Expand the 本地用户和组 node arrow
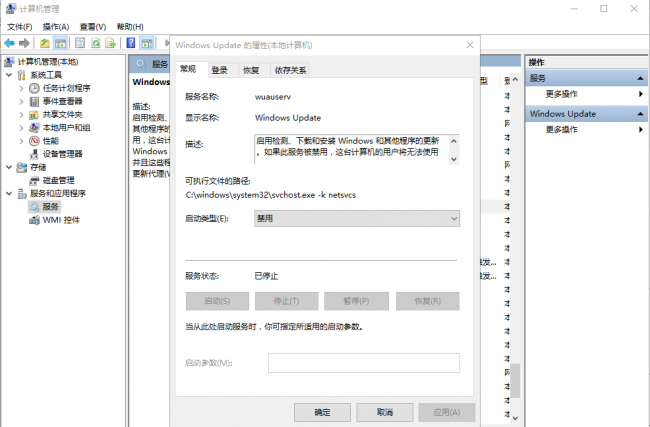 tap(21, 128)
